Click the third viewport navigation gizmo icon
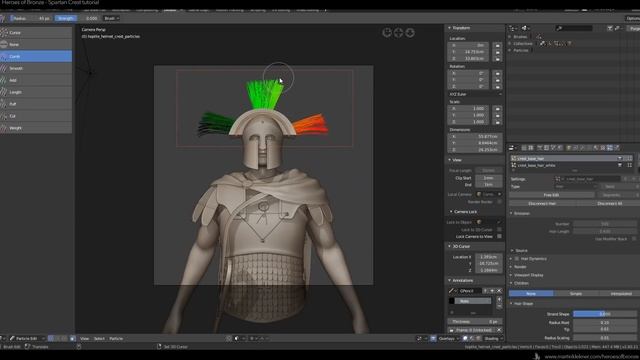The height and width of the screenshot is (360, 640). coord(410,33)
